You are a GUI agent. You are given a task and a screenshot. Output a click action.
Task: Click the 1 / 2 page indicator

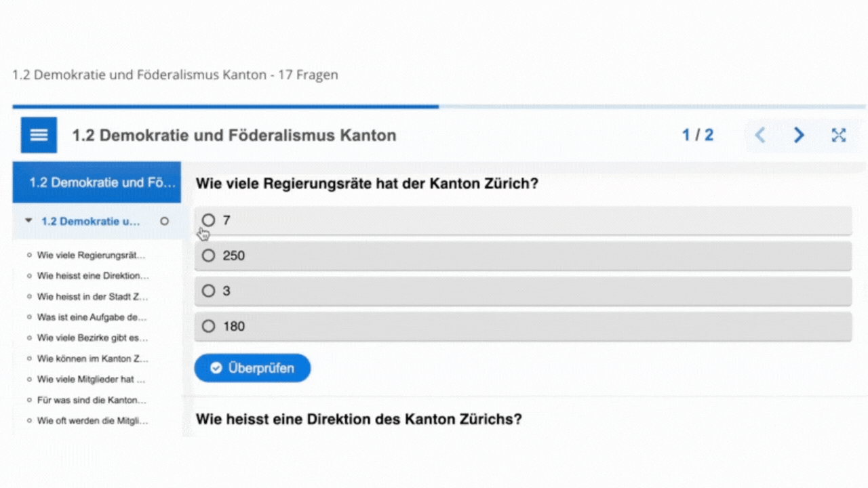697,136
